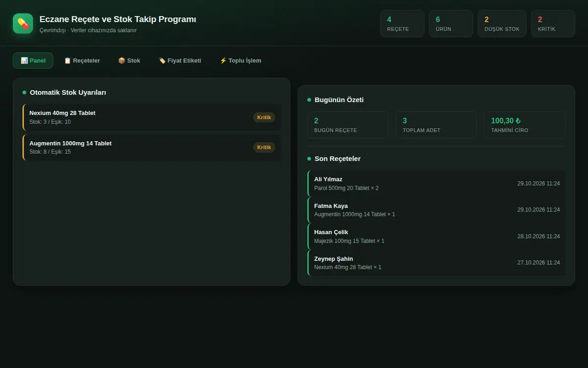Click the "Otomatik Stok Uyarıları" heading
The height and width of the screenshot is (368, 588).
[68, 92]
